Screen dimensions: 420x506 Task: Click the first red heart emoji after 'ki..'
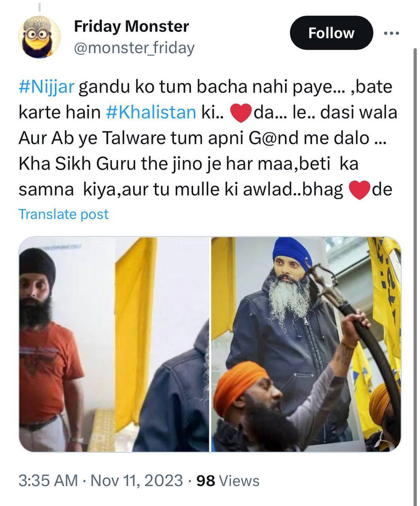240,115
